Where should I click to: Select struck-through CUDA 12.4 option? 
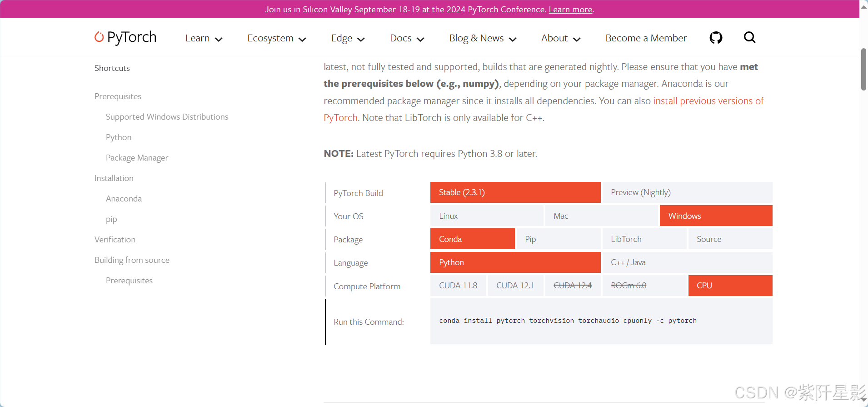click(573, 286)
